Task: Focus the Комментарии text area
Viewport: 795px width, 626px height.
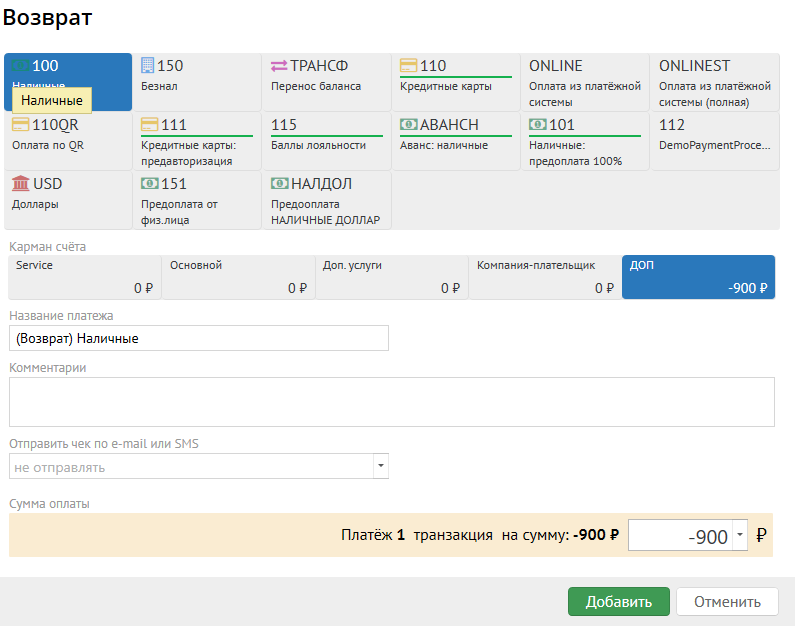Action: [392, 402]
